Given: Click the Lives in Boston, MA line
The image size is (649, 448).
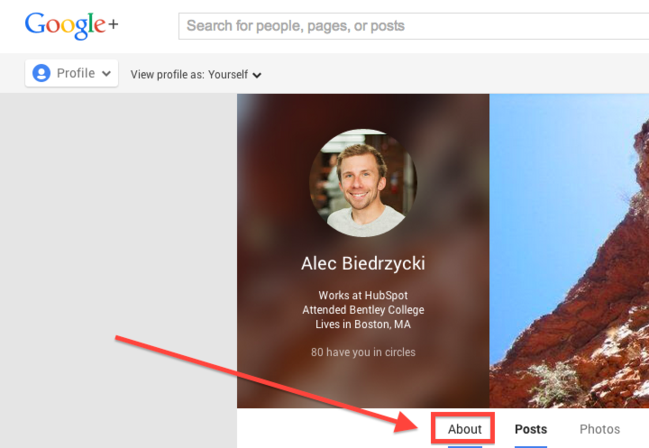Looking at the screenshot, I should pyautogui.click(x=363, y=324).
